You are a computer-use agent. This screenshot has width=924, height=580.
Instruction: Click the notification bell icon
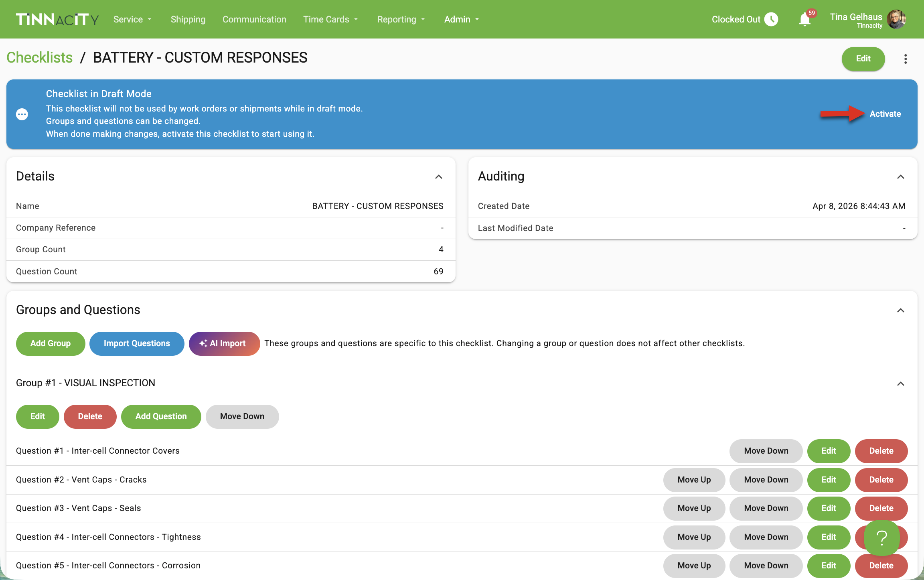(x=804, y=20)
